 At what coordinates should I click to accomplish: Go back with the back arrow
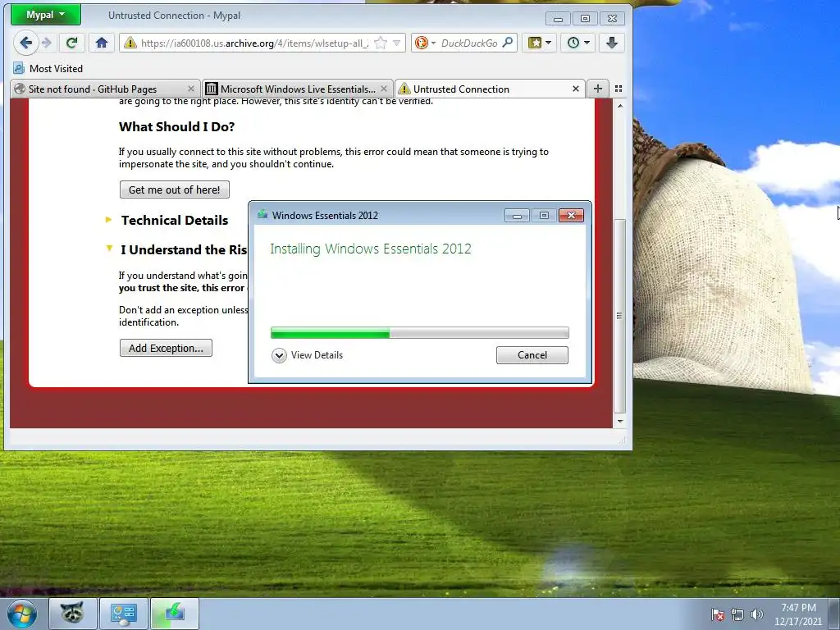coord(25,43)
